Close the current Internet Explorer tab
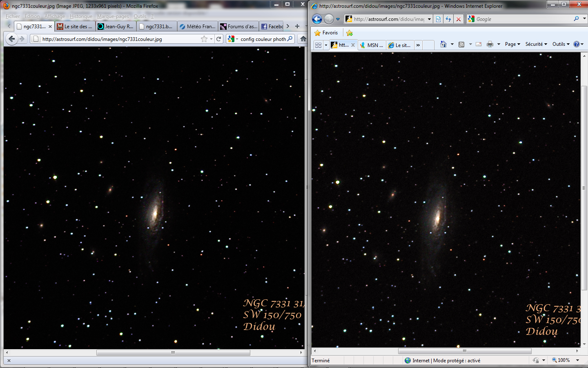This screenshot has height=368, width=588. pos(353,45)
